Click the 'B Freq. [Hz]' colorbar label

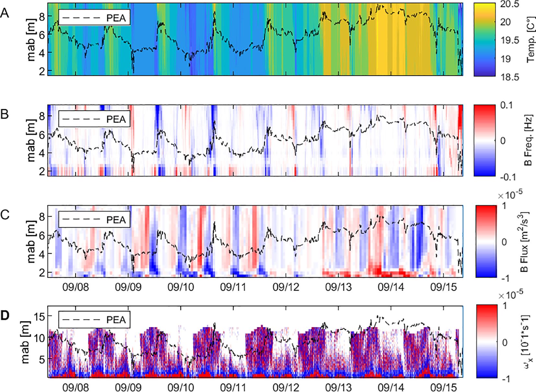tap(528, 140)
